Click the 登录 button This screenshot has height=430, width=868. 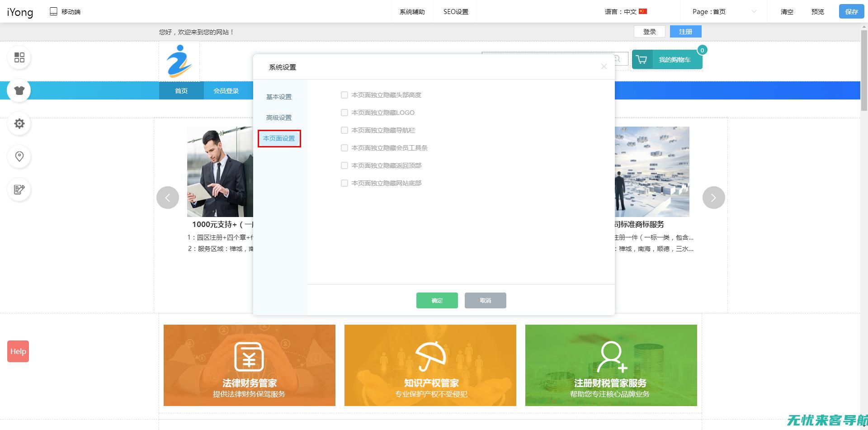(x=650, y=32)
